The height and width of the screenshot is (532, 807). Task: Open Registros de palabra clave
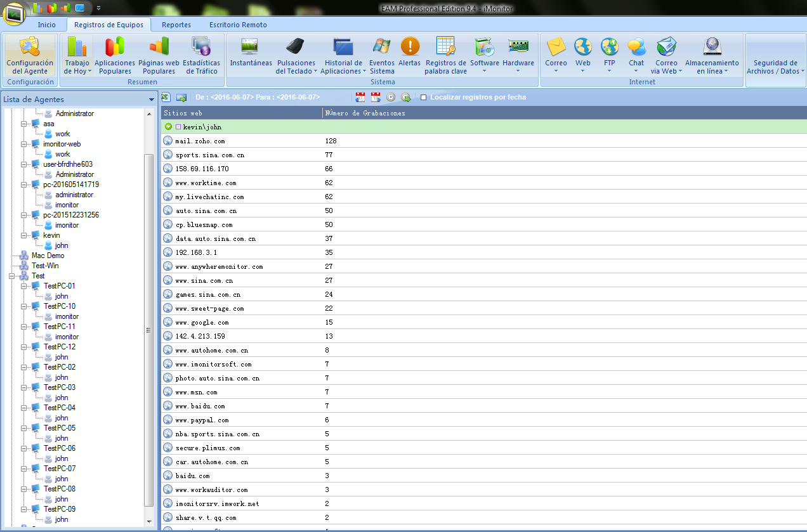tap(446, 56)
